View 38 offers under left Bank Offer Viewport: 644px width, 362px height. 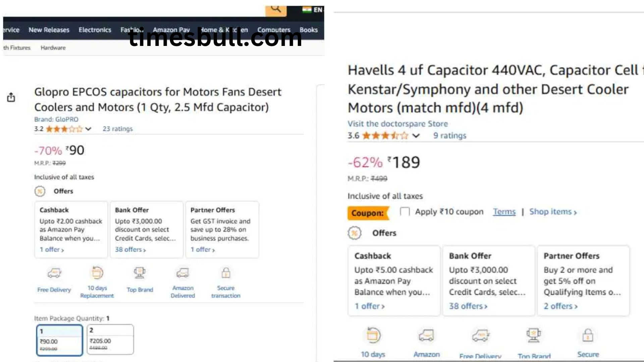(130, 250)
